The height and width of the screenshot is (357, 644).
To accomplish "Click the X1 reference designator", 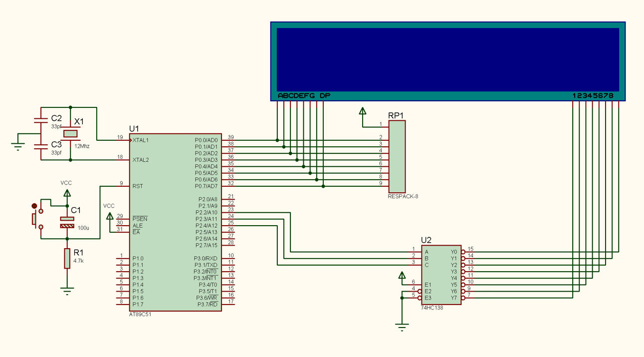I will point(79,121).
